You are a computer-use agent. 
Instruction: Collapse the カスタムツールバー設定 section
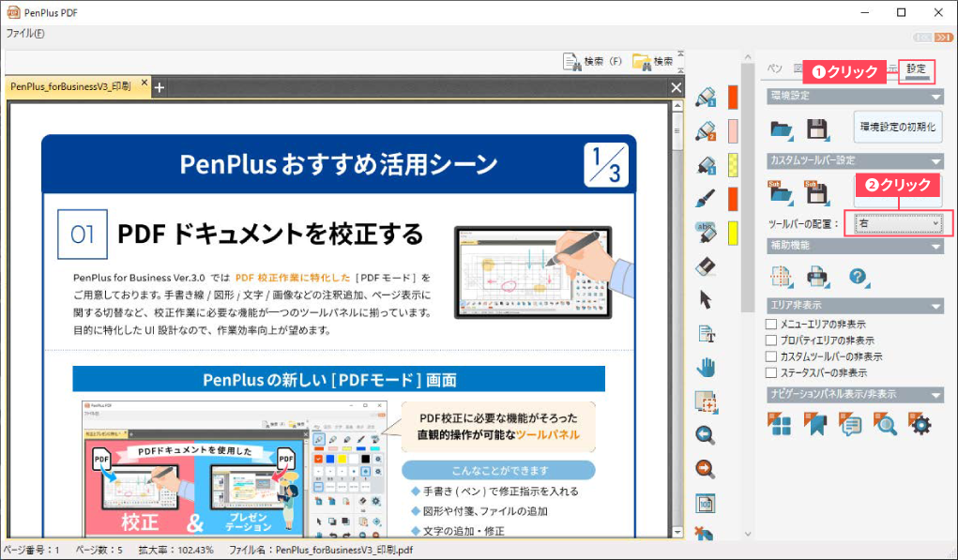pyautogui.click(x=936, y=161)
